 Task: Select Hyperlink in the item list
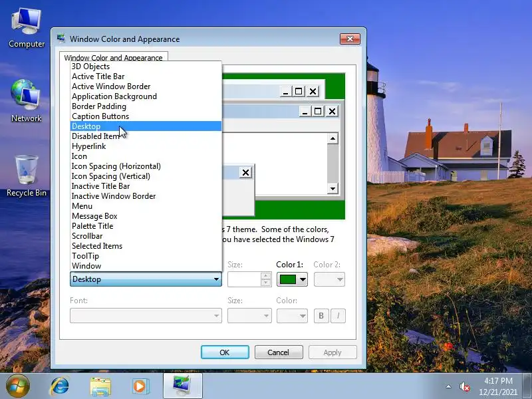[x=146, y=146]
